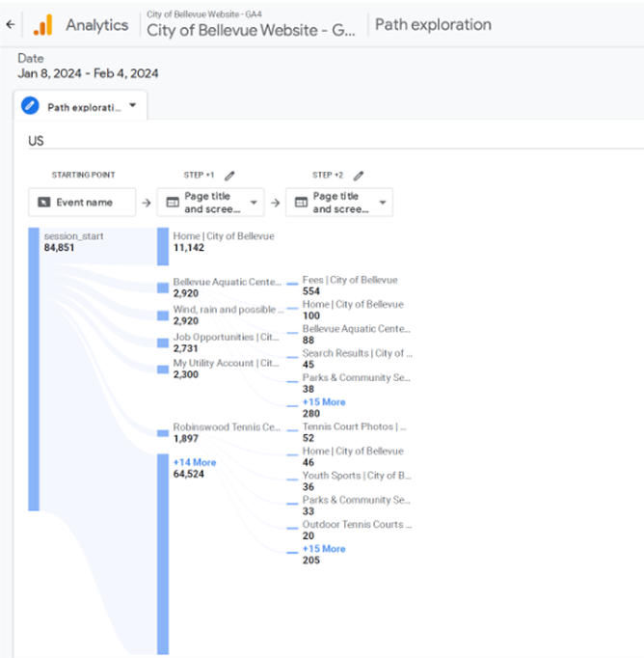Click the Youth Sports node

[357, 480]
